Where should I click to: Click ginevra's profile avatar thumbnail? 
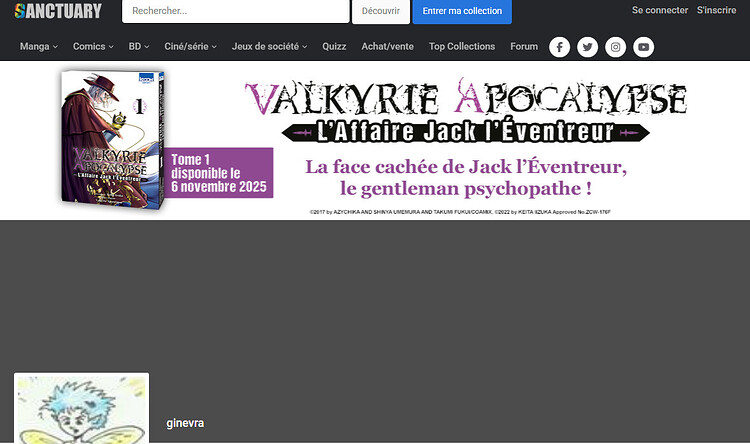81,410
